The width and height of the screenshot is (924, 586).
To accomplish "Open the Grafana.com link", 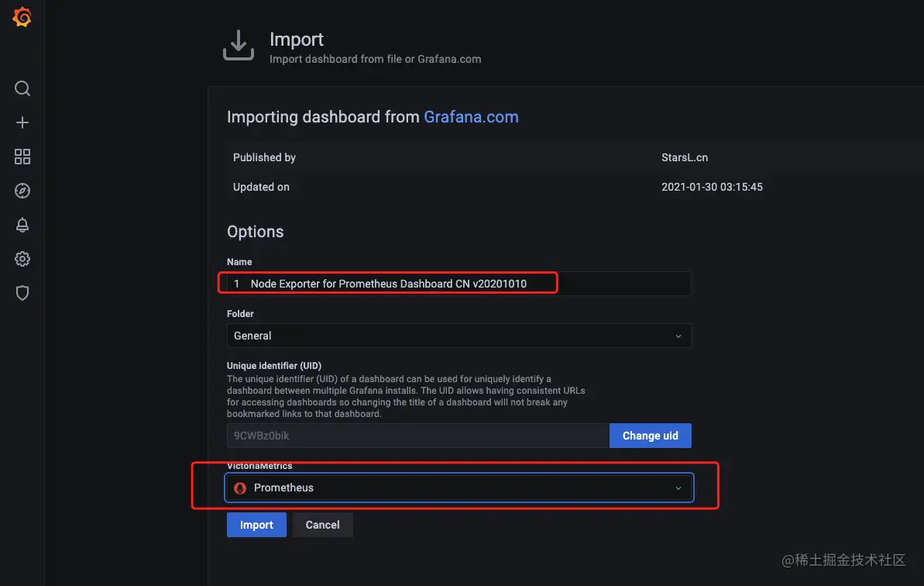I will coord(471,117).
